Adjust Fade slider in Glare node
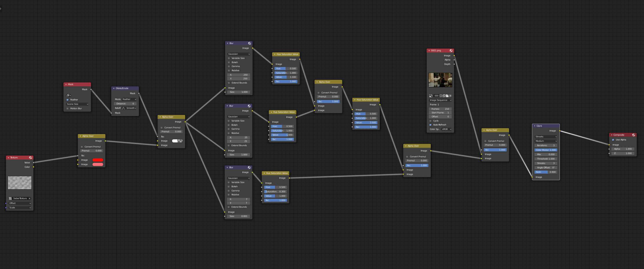 (546, 172)
